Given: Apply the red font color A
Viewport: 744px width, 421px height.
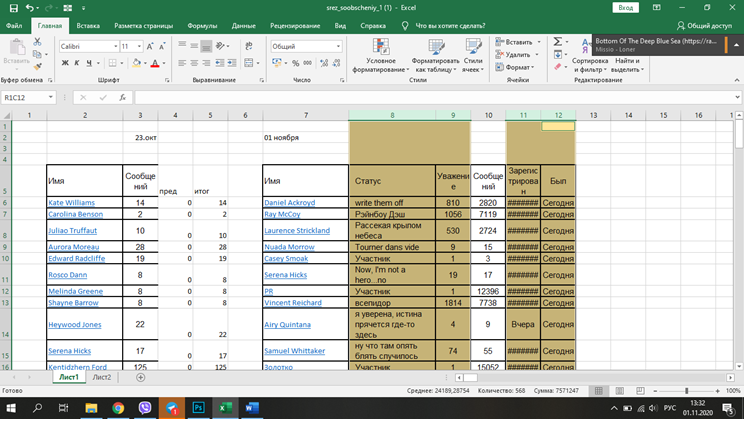Looking at the screenshot, I should coord(155,63).
